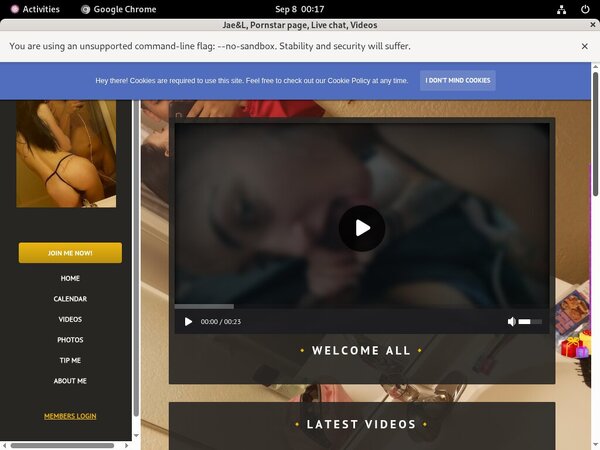
Task: Go to the Home page link
Action: [x=70, y=278]
